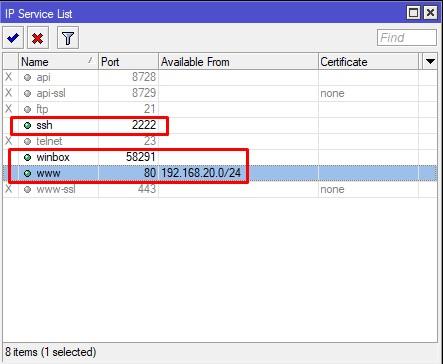Select the api service row
Viewport: 443px width, 364px height.
tap(220, 77)
